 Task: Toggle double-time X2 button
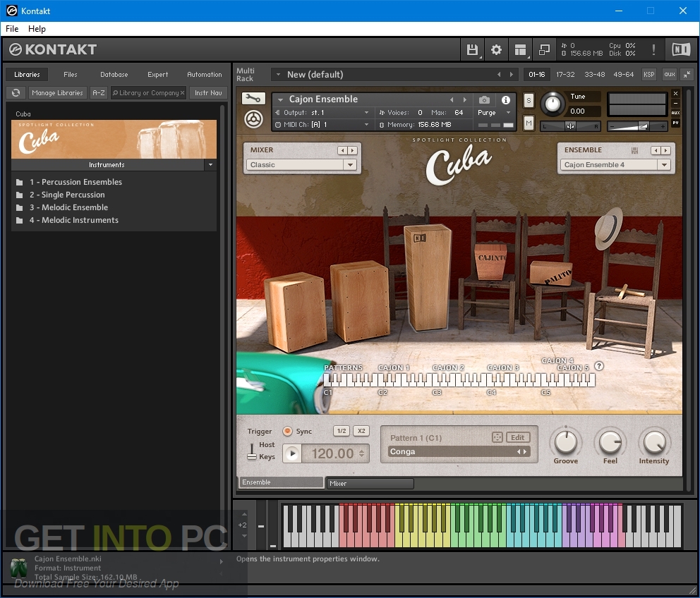(x=361, y=431)
